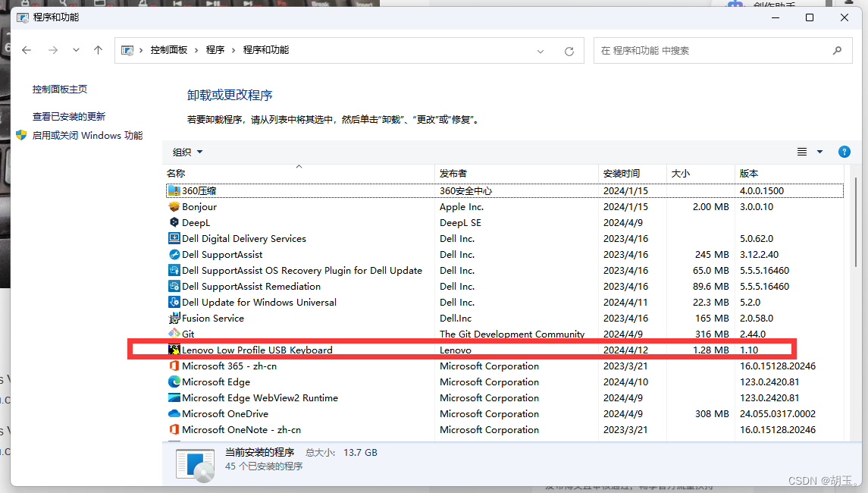Select the 控制面板 breadcrumb
The height and width of the screenshot is (493, 868).
(x=169, y=50)
